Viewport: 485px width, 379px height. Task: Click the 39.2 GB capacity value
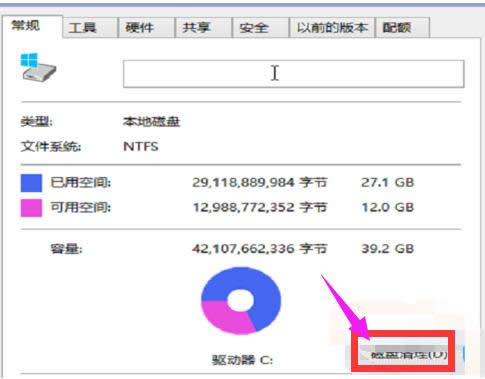[x=388, y=249]
